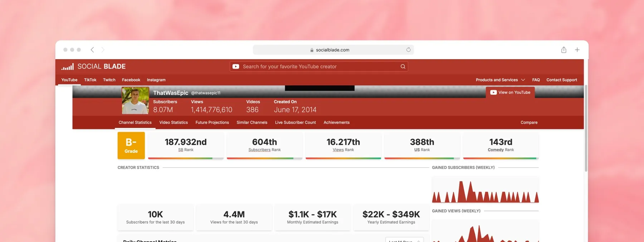Screen dimensions: 644x242
Task: Open the Live Subscriber Count tab
Action: pos(296,123)
